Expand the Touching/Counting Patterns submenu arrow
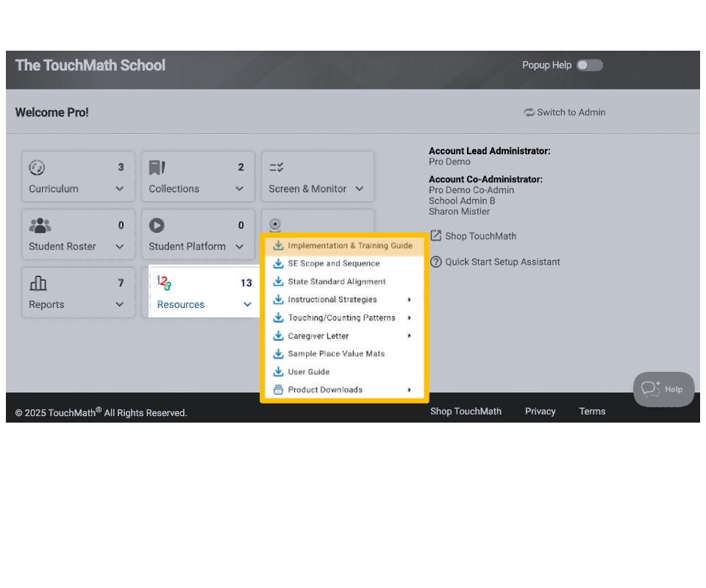The height and width of the screenshot is (588, 706). click(x=410, y=318)
